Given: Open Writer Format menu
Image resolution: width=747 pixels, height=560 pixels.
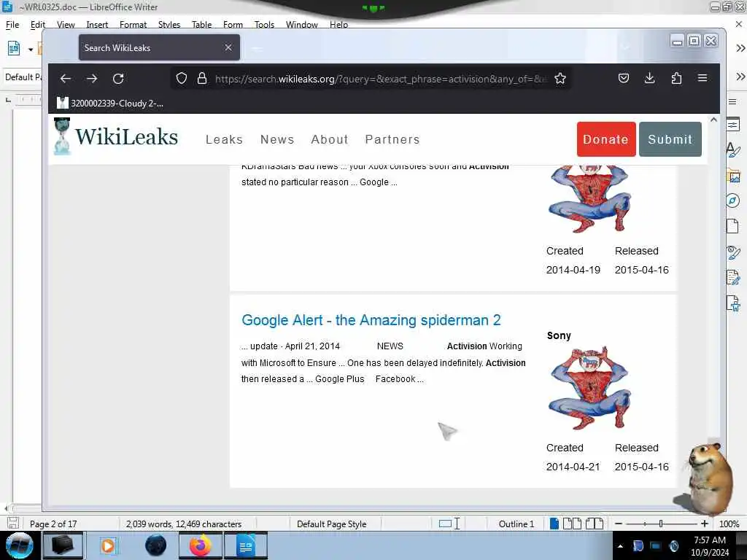Looking at the screenshot, I should click(133, 24).
